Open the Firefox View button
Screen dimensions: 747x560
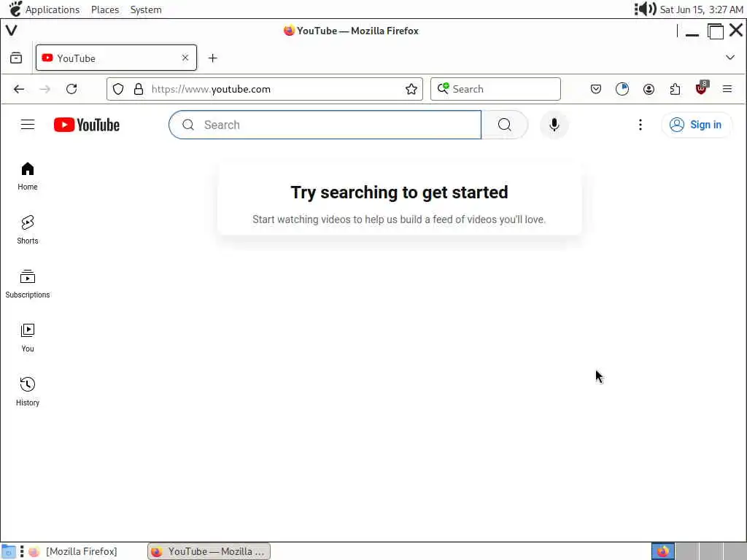(16, 58)
